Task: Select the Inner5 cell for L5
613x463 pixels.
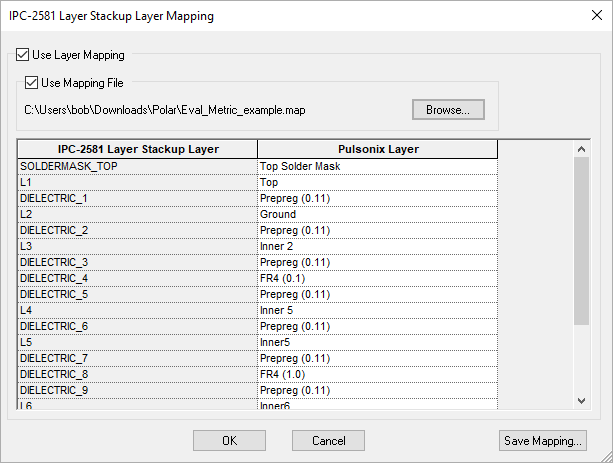Action: [x=377, y=342]
